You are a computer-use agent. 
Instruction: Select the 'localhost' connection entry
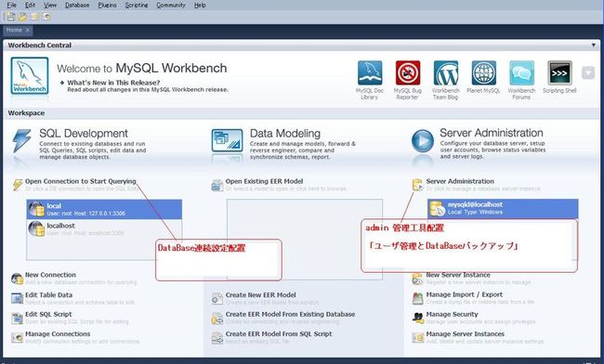click(104, 229)
